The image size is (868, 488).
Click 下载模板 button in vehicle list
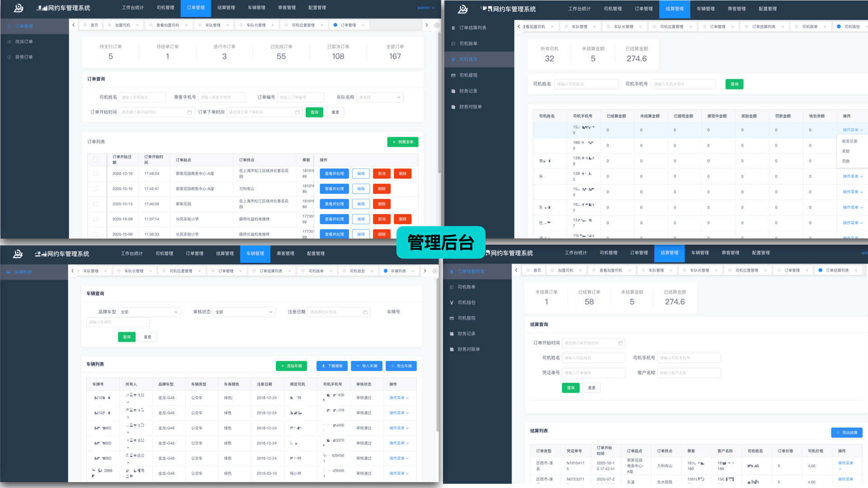click(332, 366)
